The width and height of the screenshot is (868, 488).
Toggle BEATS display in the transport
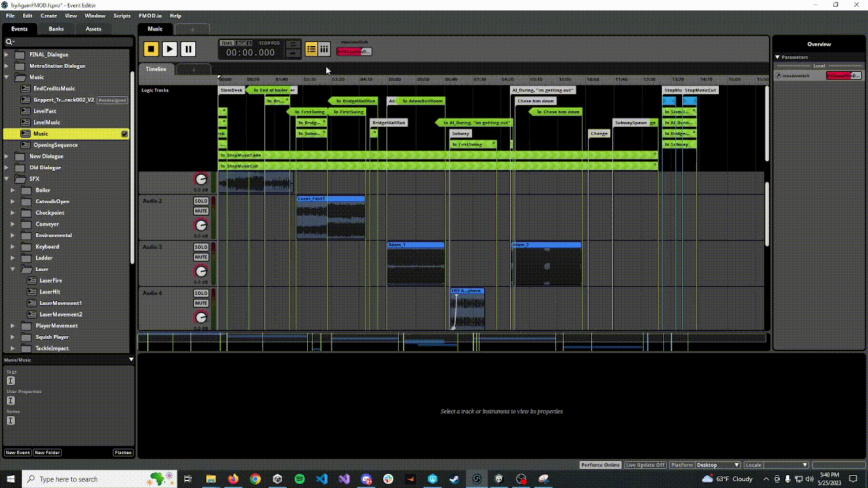point(243,43)
